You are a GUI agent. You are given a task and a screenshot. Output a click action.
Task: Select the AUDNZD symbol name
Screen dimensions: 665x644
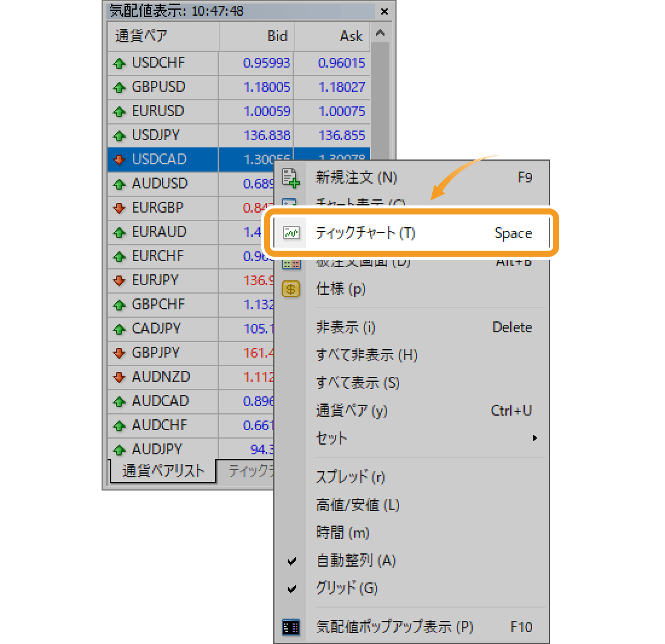[161, 376]
